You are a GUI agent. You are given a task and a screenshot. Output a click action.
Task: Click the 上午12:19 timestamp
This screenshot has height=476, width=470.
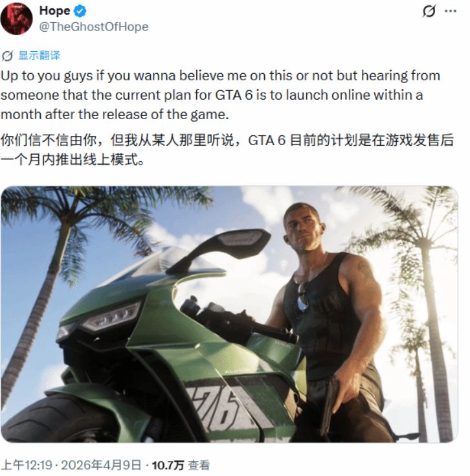tap(27, 466)
